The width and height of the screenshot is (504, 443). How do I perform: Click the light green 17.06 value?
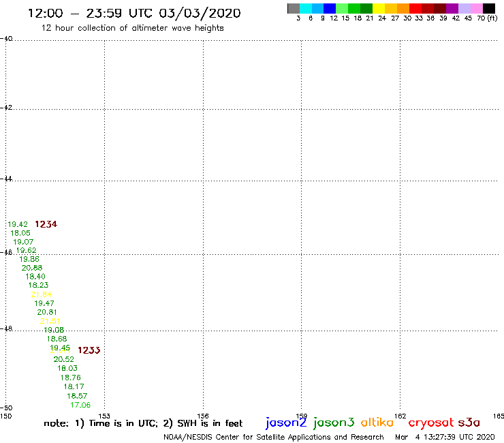(x=80, y=405)
